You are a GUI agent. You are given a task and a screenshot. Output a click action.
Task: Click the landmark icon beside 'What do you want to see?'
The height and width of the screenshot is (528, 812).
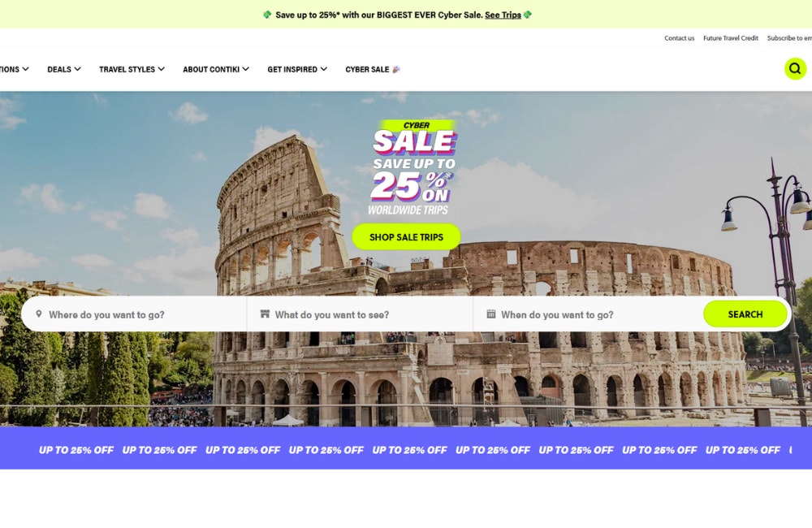tap(265, 314)
